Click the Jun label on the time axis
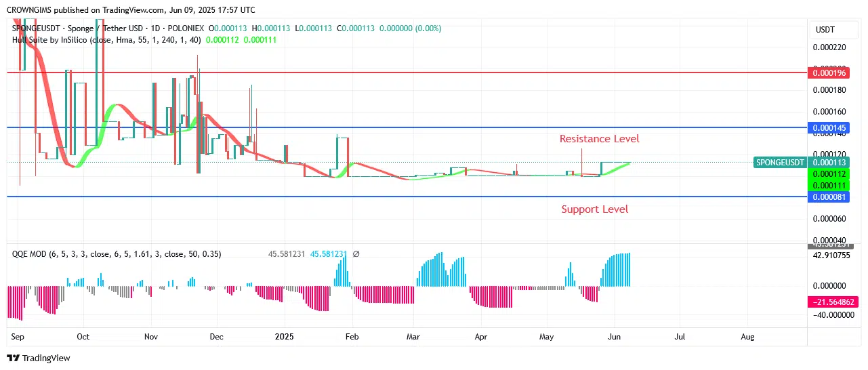Viewport: 868px width, 370px height. tap(614, 336)
